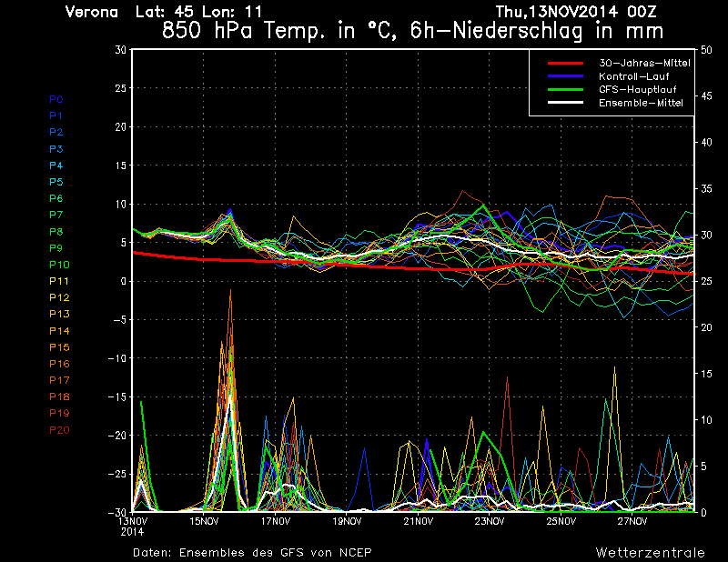Pick ensemble member label P4
This screenshot has height=562, width=728.
click(x=56, y=166)
